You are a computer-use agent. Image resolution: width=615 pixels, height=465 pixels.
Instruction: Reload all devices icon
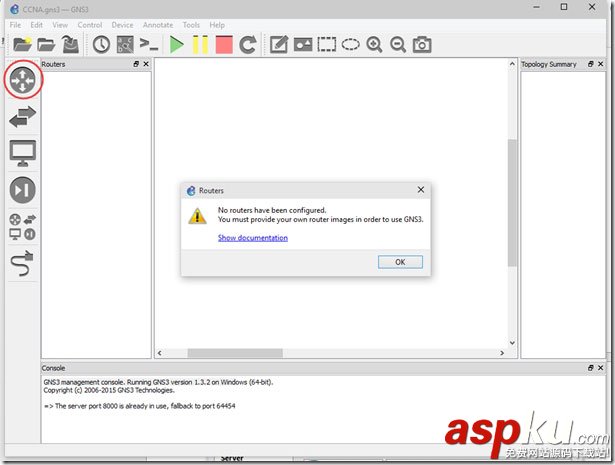pyautogui.click(x=248, y=44)
